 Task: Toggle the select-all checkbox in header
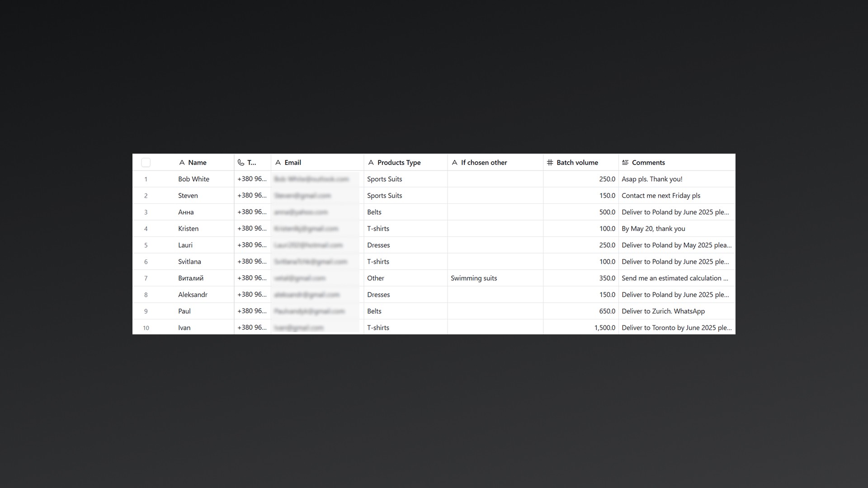pos(146,163)
